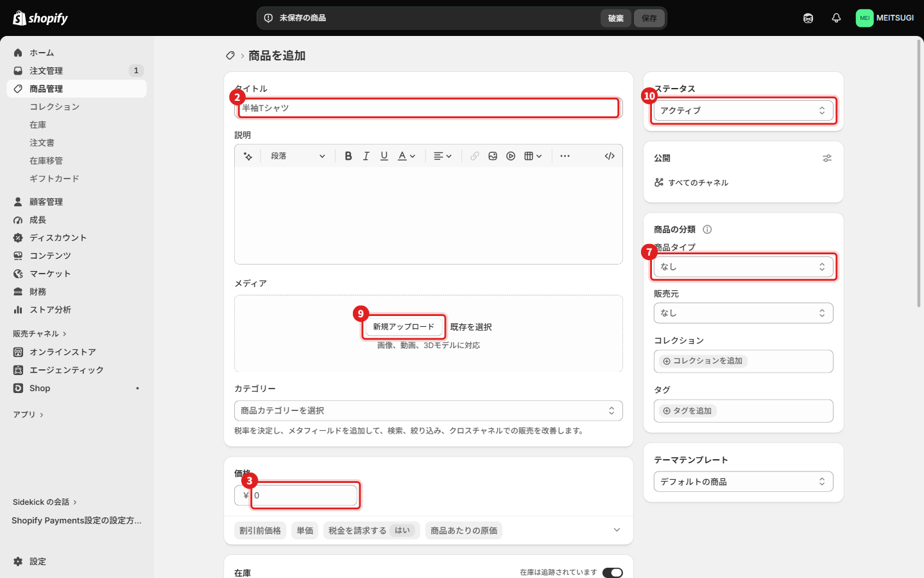Click the Shopify logo in header
Viewport: 924px width, 578px height.
pyautogui.click(x=40, y=18)
